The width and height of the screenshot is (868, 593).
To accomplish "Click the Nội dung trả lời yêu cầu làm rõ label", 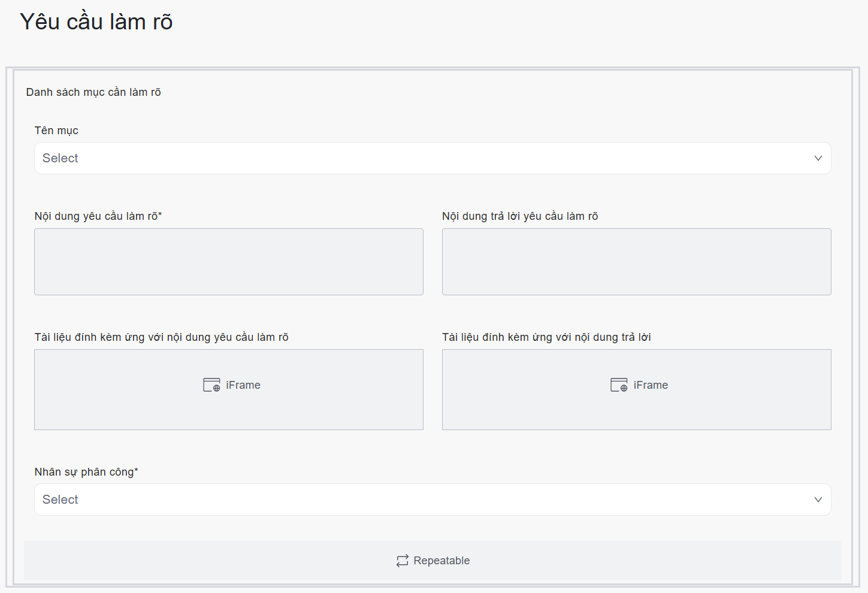I will 520,216.
